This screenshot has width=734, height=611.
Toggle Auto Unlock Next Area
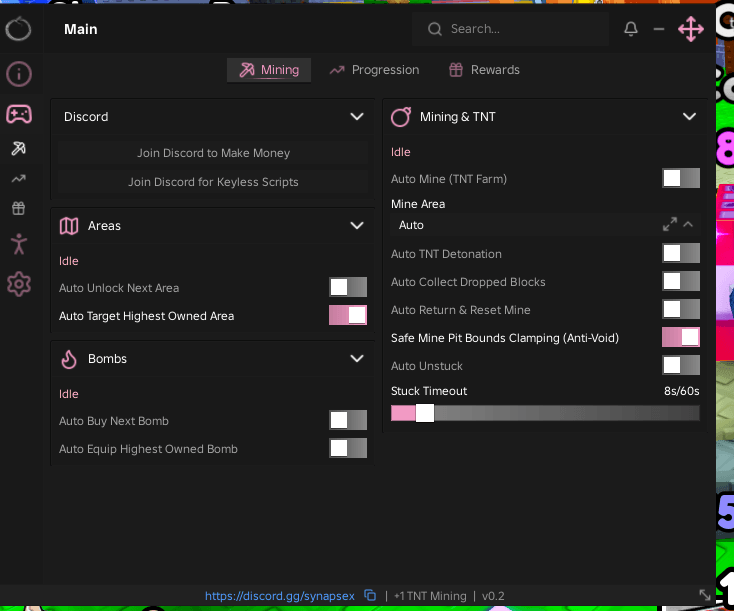pos(348,287)
